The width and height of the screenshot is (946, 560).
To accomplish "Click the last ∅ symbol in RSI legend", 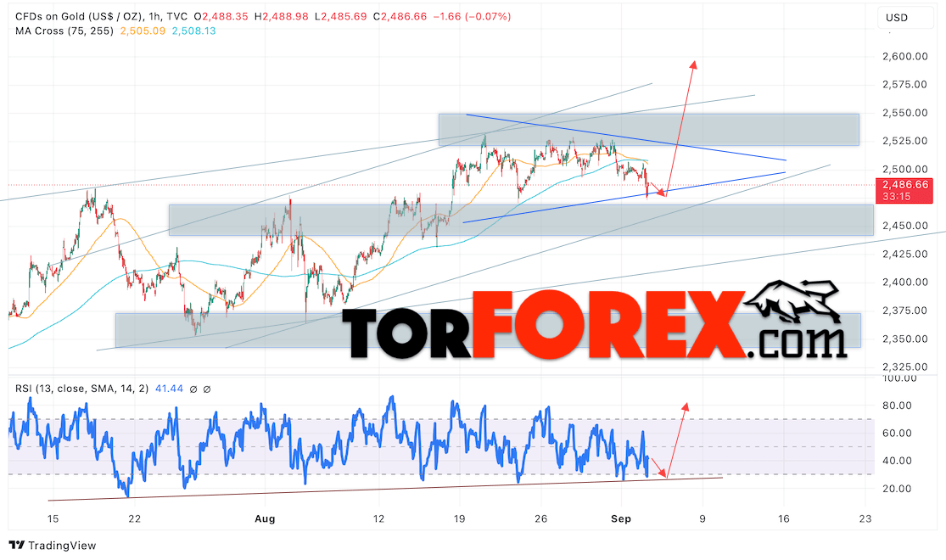I will coord(207,389).
